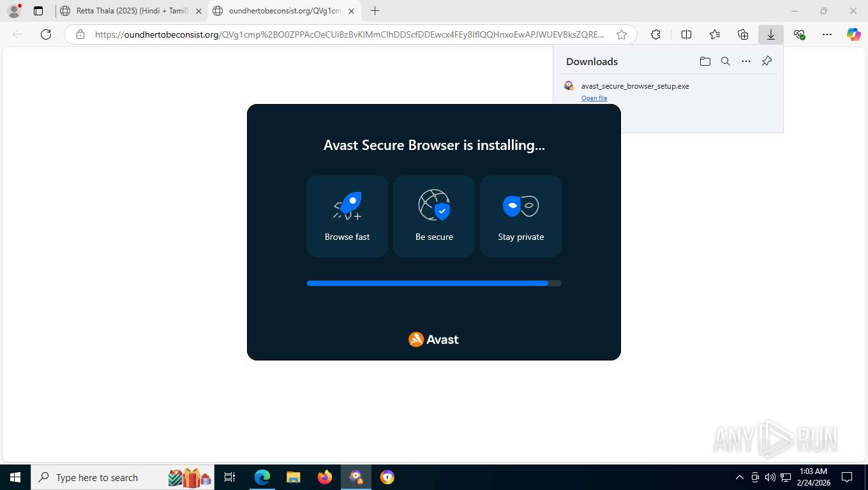Viewport: 868px width, 490px height.
Task: Open Microsoft Edge from taskbar
Action: pyautogui.click(x=262, y=477)
